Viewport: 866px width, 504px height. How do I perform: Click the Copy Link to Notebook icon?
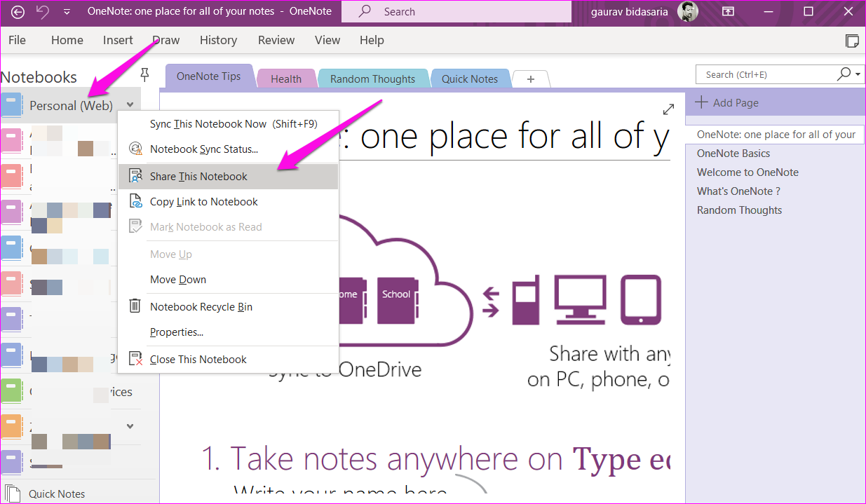pos(136,202)
